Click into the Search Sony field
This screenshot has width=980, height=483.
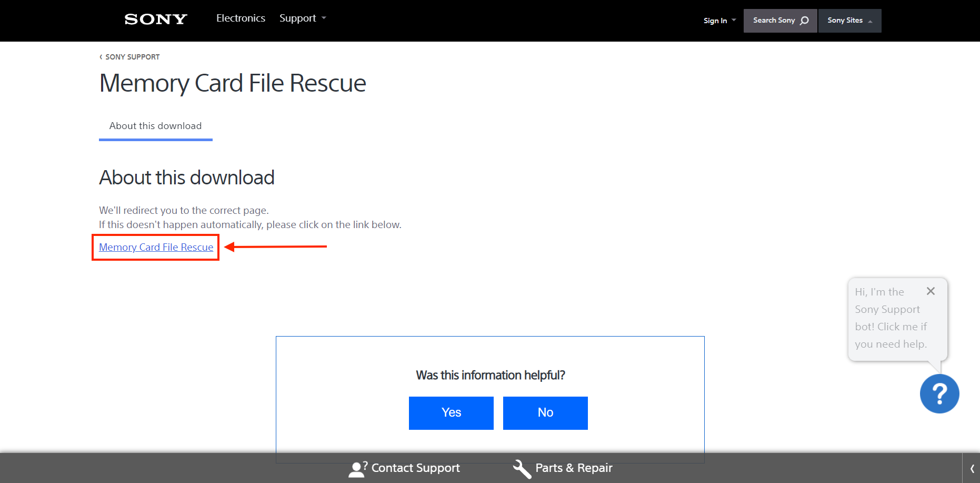coord(773,21)
